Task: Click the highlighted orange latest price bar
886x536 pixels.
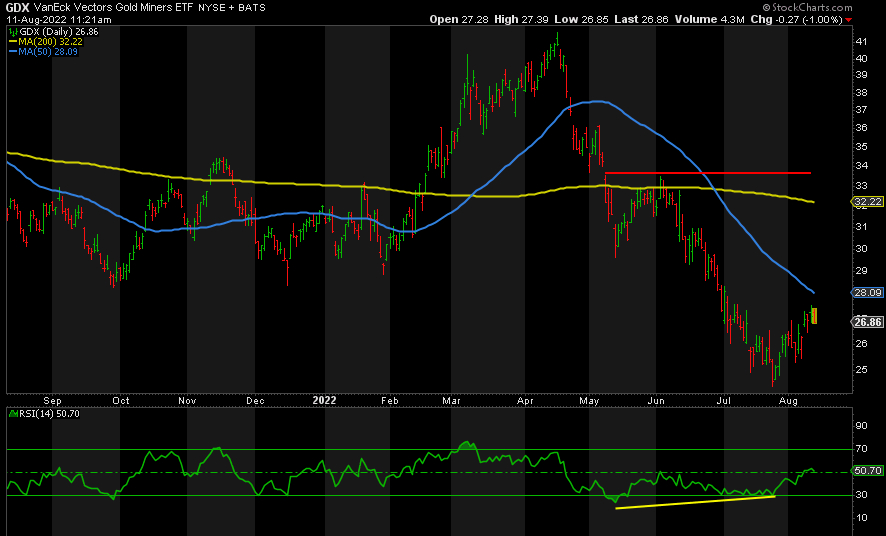Action: click(814, 315)
